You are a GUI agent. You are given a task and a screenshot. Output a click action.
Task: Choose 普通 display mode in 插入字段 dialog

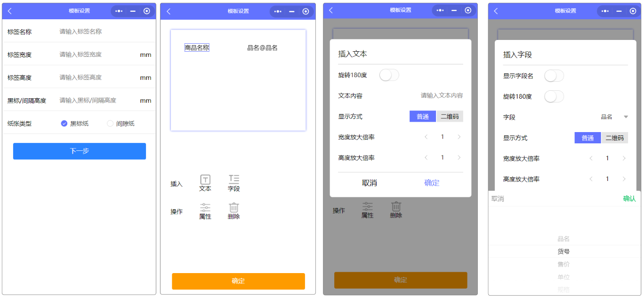tap(588, 138)
